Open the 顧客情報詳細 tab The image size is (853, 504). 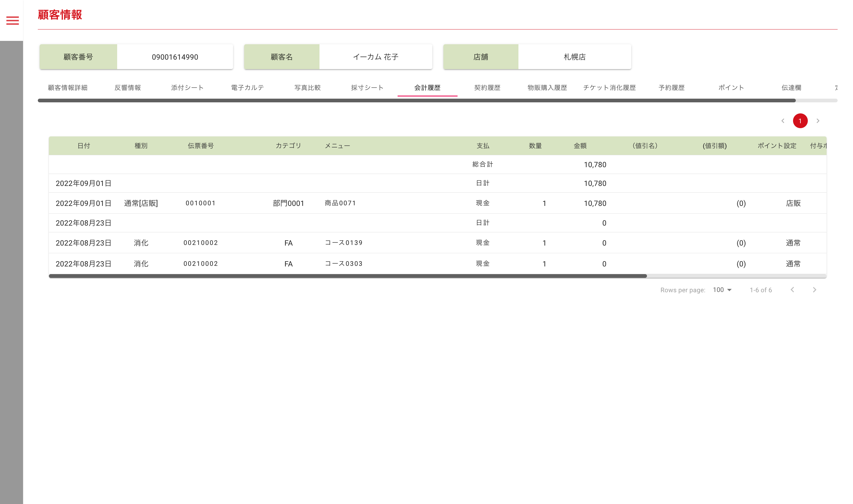(68, 88)
